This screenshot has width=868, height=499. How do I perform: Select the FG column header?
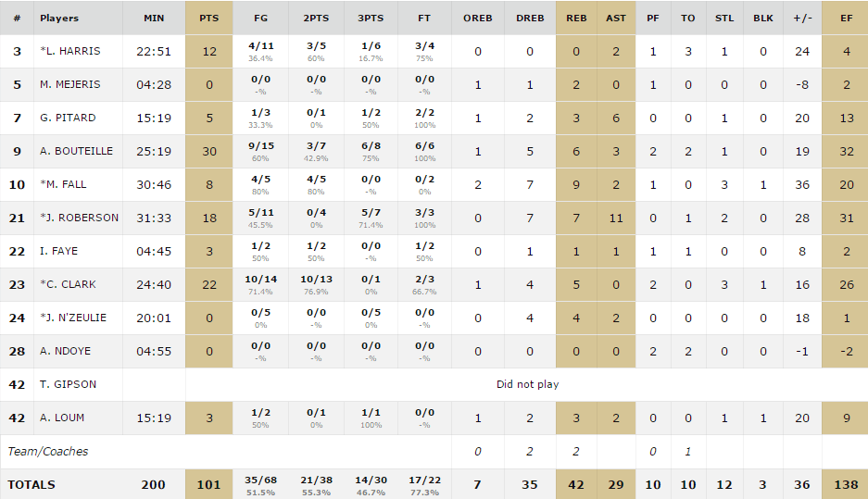[x=260, y=18]
